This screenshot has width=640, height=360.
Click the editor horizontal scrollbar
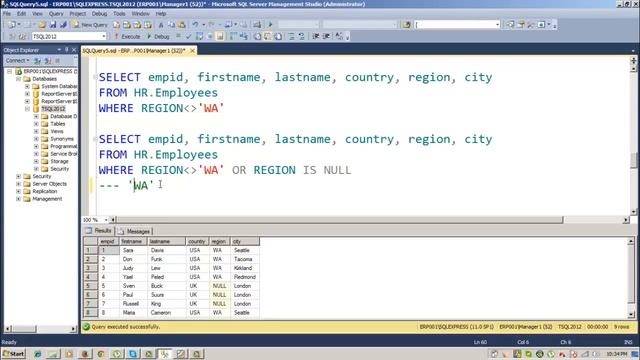[x=339, y=220]
